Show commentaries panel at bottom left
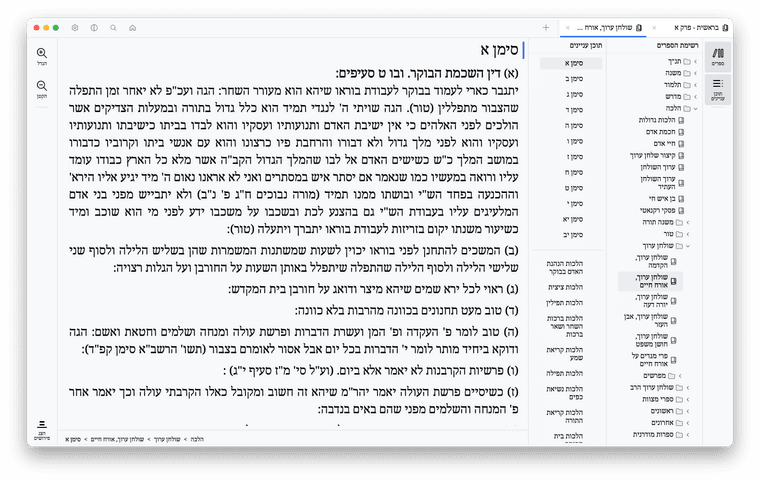 (x=42, y=426)
